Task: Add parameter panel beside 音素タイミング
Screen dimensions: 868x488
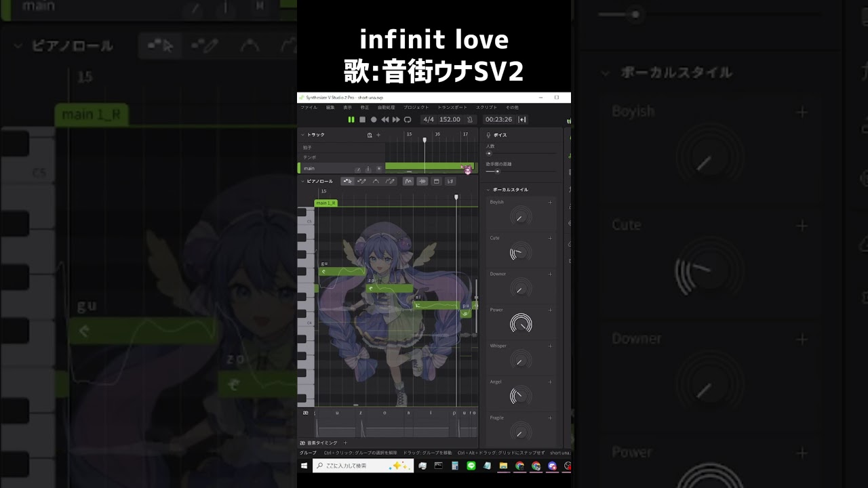Action: point(345,443)
